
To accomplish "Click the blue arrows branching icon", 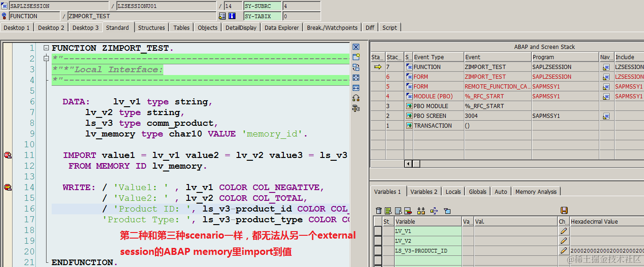I will [x=434, y=211].
